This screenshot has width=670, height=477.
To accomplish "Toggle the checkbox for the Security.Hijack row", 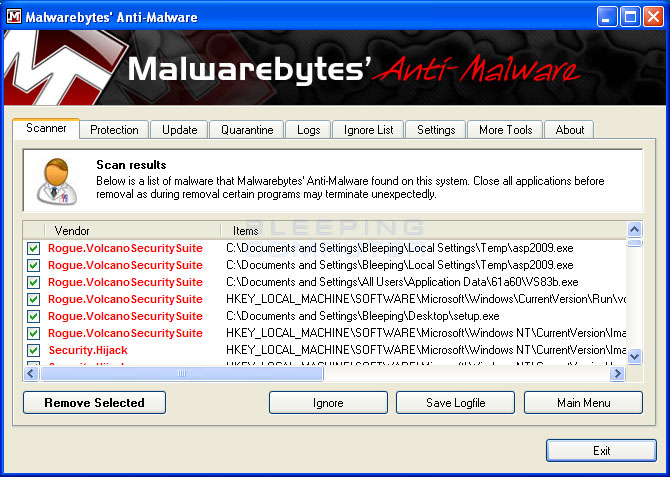I will (33, 350).
